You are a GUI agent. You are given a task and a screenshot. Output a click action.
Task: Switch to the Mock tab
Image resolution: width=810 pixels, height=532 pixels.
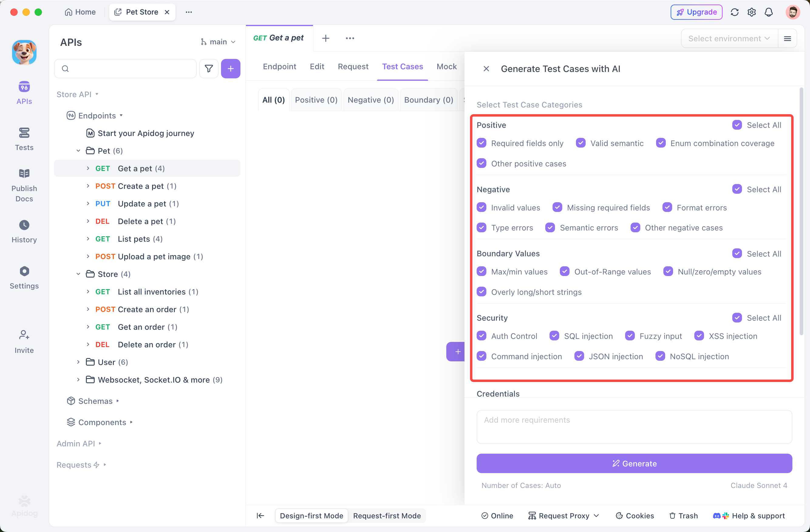(446, 66)
